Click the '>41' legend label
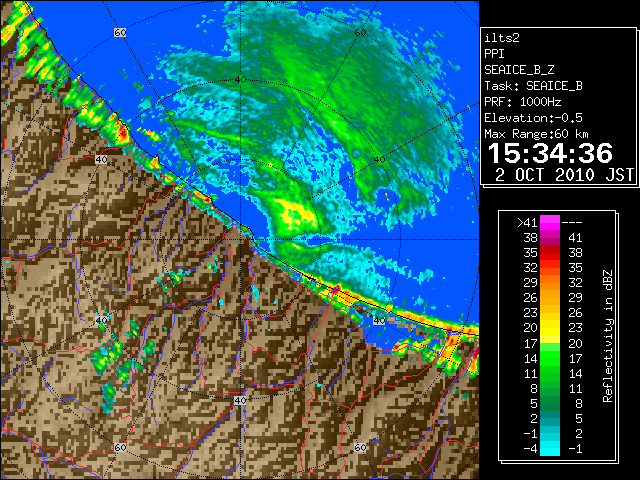Screen dimensions: 640x480 (527, 223)
